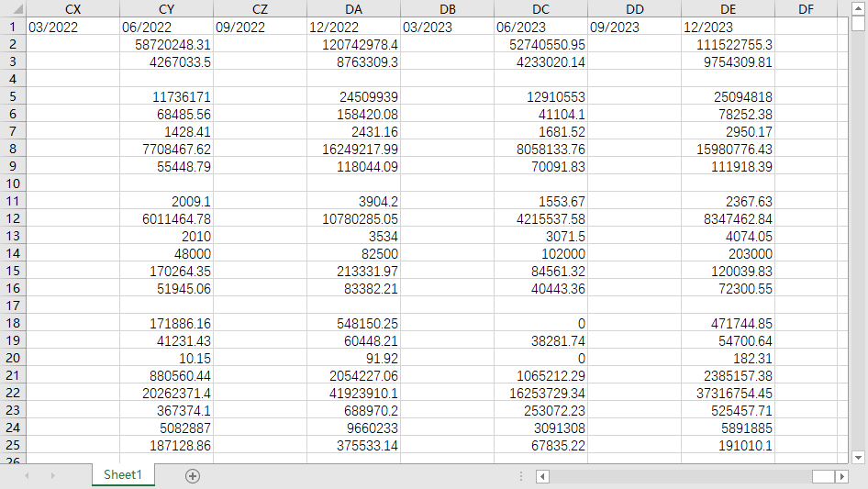Click cell containing 06/2022
868x489 pixels.
point(167,27)
